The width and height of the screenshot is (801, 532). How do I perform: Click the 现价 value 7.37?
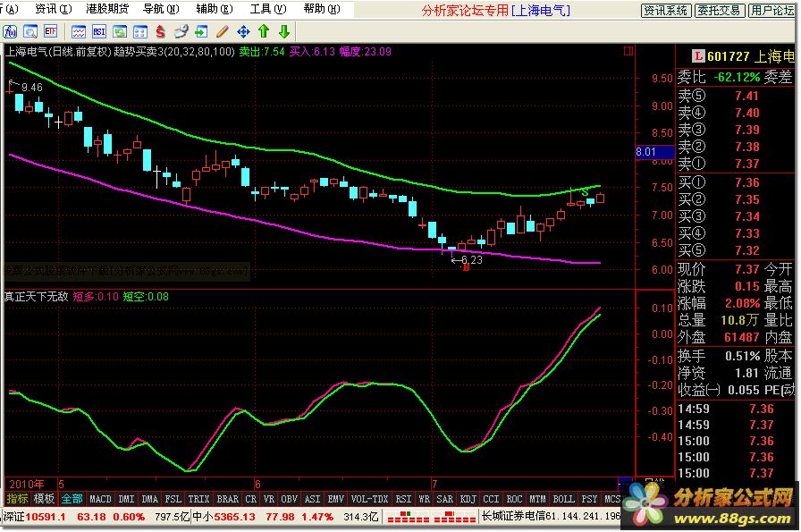coord(746,269)
